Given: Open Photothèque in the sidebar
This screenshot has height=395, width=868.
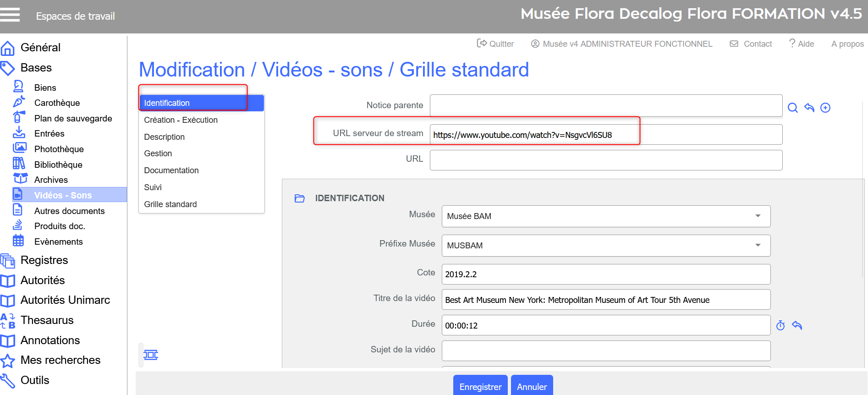Looking at the screenshot, I should pyautogui.click(x=59, y=149).
